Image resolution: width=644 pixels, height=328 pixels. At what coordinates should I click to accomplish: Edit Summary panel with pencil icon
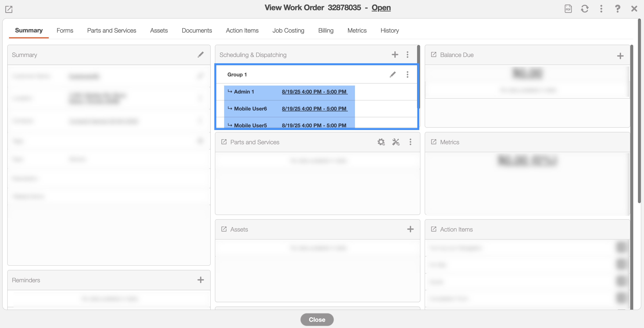[x=201, y=55]
